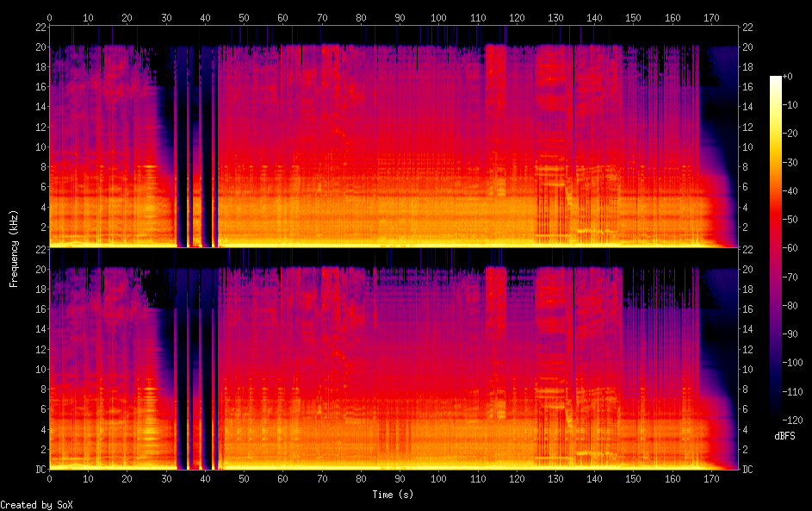Click the "0" tick on the bottom time axis
Image resolution: width=812 pixels, height=511 pixels.
(x=50, y=479)
